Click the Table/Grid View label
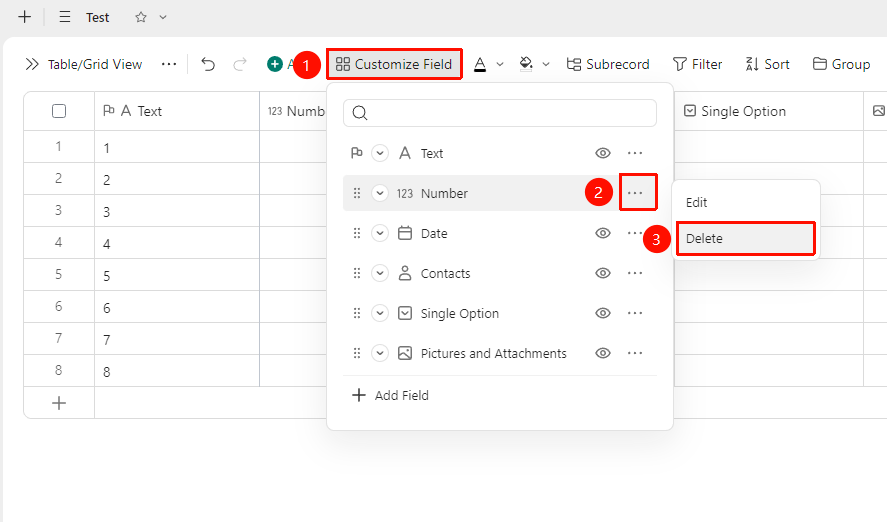This screenshot has height=522, width=887. [94, 64]
